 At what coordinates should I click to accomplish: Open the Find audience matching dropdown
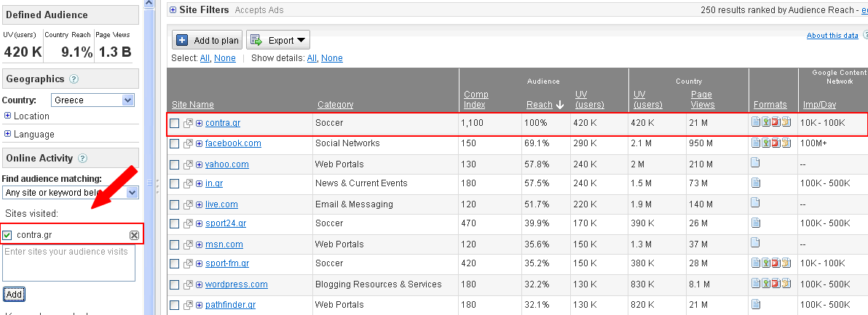click(71, 192)
